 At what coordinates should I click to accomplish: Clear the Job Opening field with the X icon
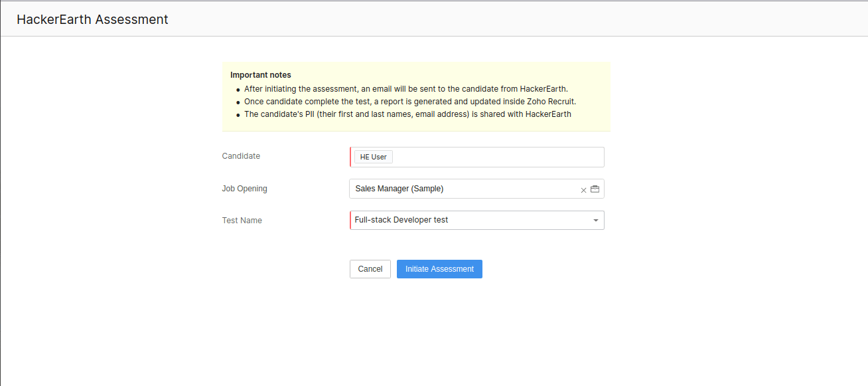pyautogui.click(x=583, y=189)
